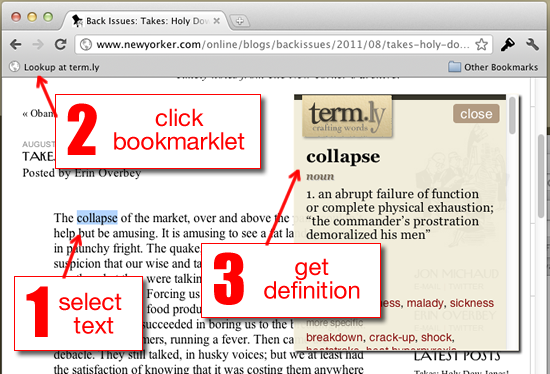Click the red window close button
The height and width of the screenshot is (374, 550).
(16, 17)
